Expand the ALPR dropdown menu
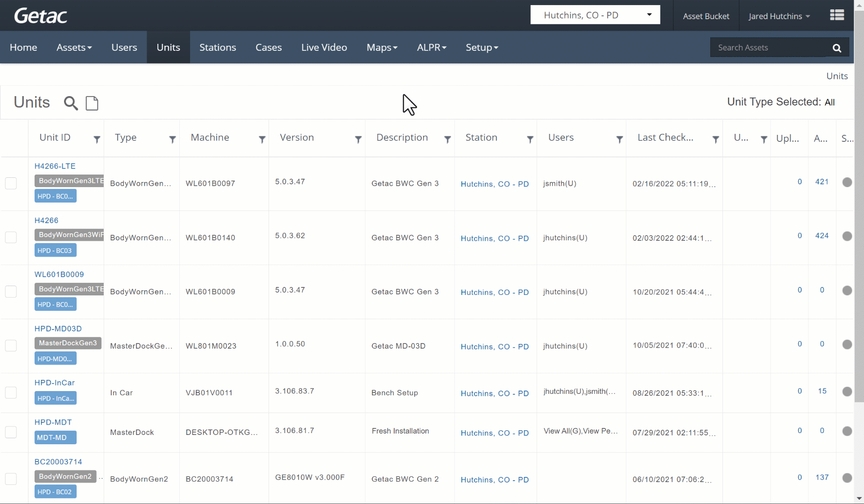Viewport: 864px width, 504px height. pyautogui.click(x=432, y=48)
